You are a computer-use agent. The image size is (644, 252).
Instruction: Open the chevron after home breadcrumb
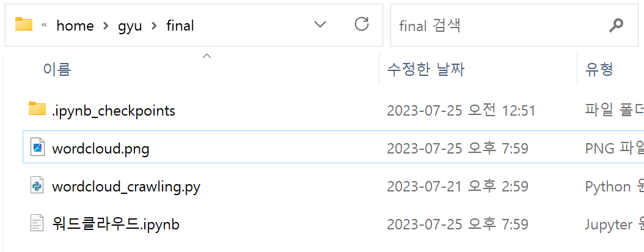106,26
